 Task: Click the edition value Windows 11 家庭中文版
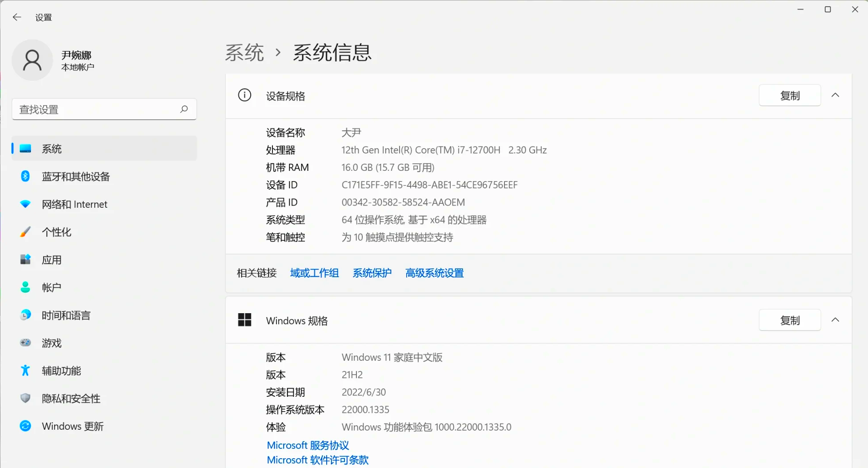[x=392, y=357]
